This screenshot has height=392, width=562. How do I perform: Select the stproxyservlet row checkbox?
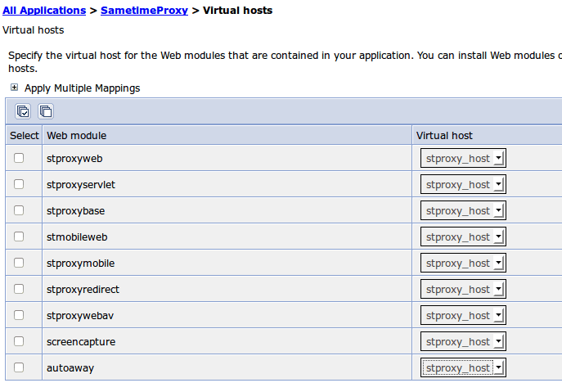(x=19, y=184)
